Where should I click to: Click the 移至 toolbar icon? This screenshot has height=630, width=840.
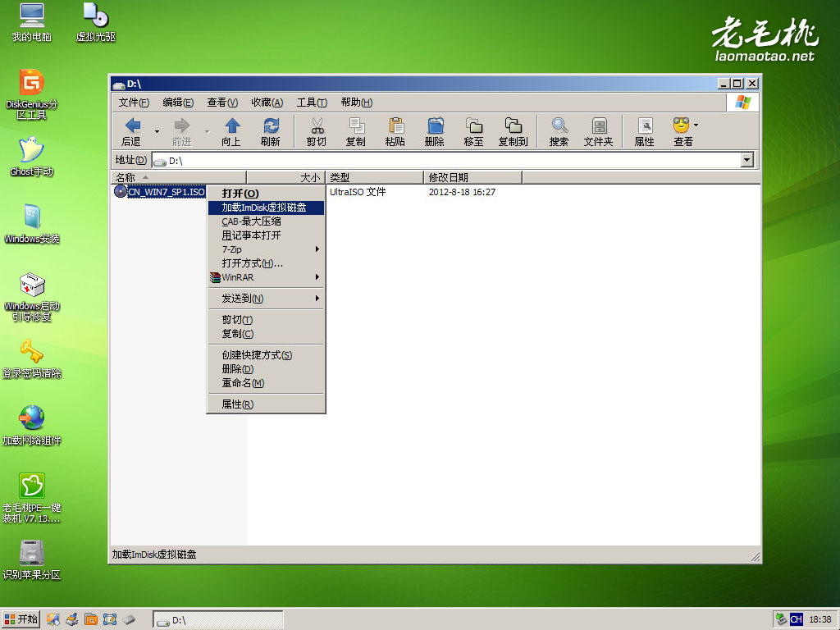[x=473, y=132]
